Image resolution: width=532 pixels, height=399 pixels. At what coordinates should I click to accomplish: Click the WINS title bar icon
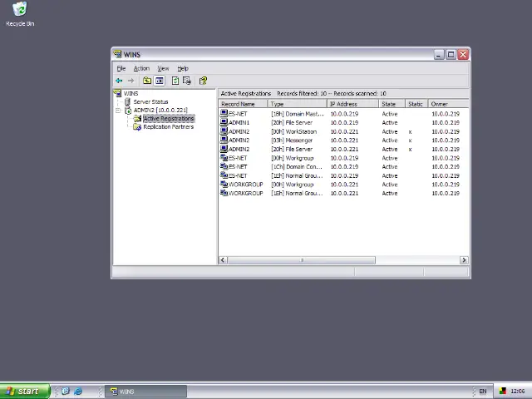click(118, 54)
